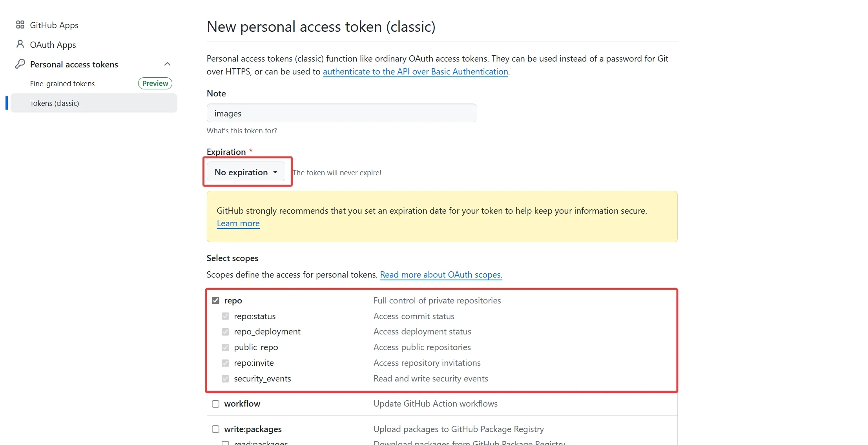
Task: Click the Note text field
Action: (341, 113)
